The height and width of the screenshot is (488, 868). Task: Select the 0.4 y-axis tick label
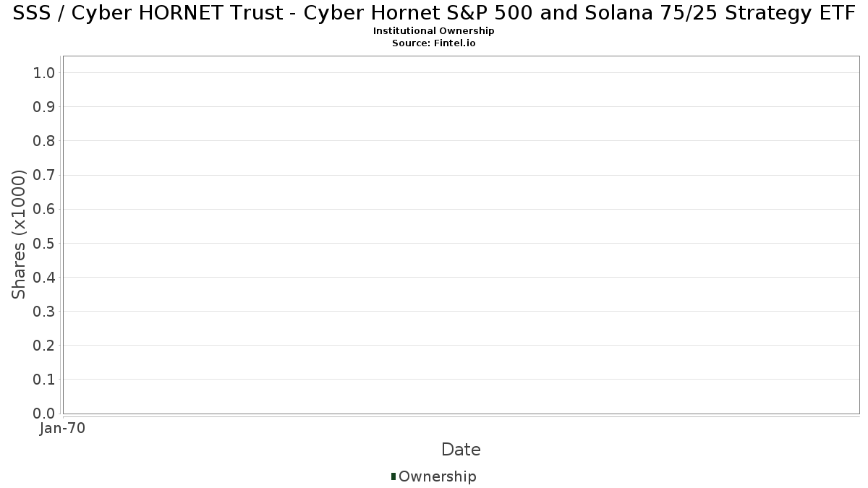coord(45,277)
